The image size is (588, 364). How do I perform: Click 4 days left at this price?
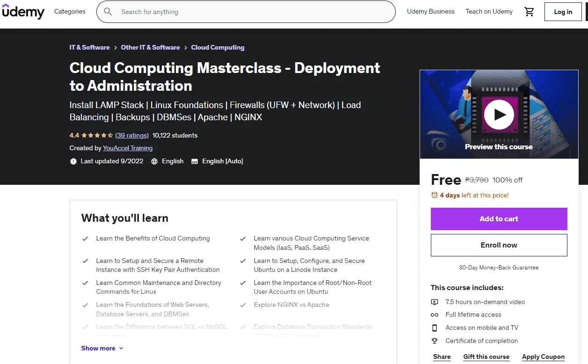click(x=474, y=195)
